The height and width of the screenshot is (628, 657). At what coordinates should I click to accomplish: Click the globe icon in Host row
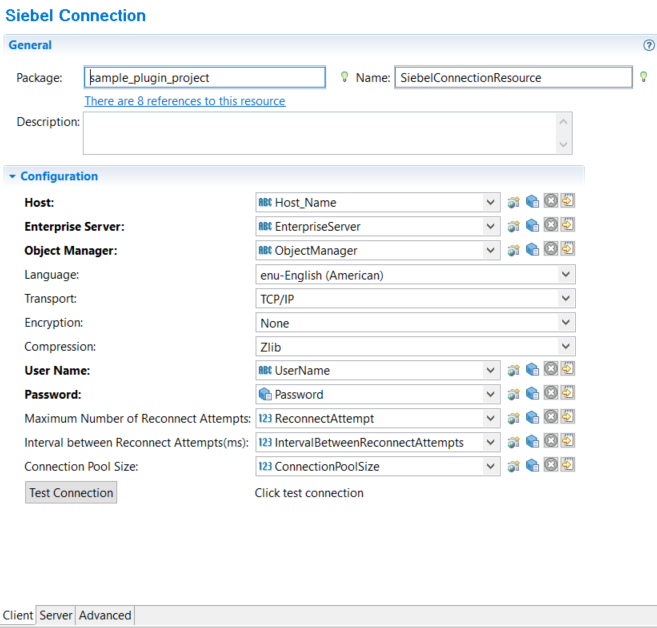(514, 202)
